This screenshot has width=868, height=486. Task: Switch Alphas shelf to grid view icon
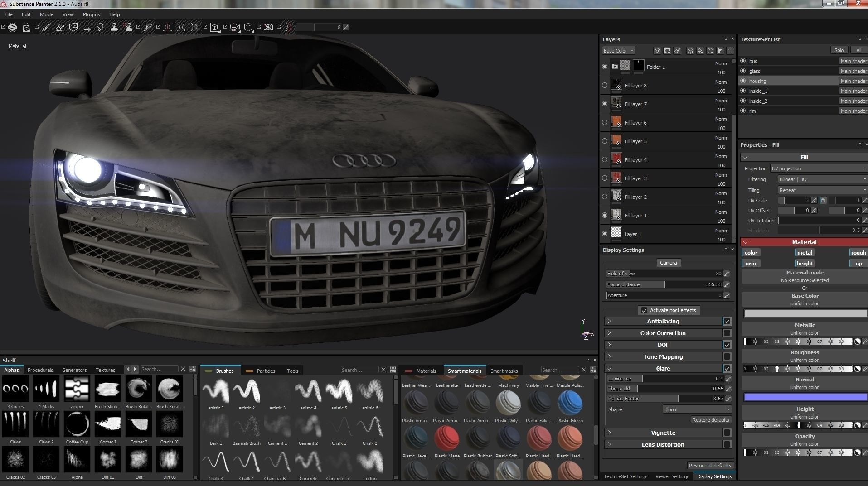point(193,369)
